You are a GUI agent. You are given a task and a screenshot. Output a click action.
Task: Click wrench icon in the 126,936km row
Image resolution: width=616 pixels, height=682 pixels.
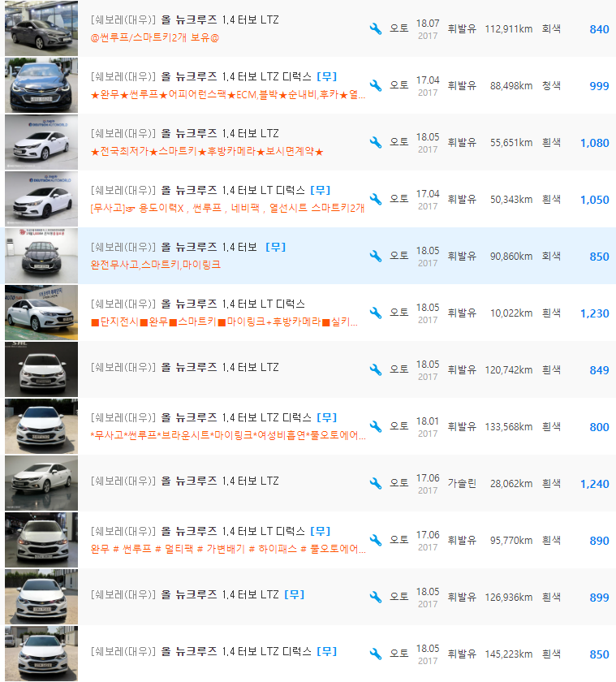click(x=376, y=598)
